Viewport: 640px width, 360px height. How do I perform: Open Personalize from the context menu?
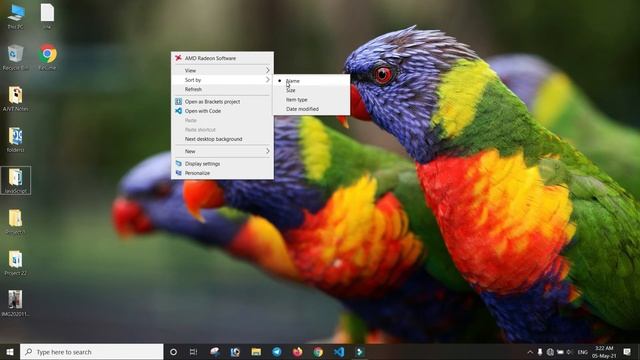tap(222, 173)
